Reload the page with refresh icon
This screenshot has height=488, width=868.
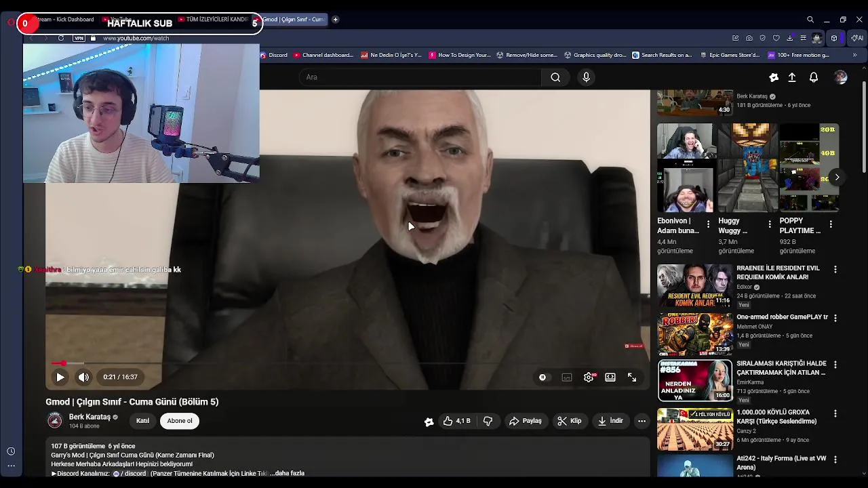coord(61,38)
